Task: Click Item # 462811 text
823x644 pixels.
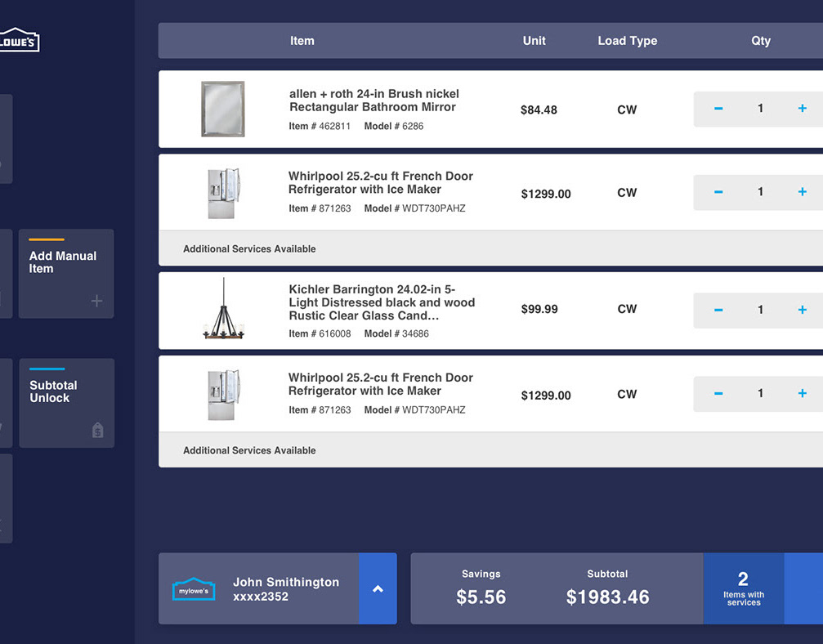Action: [319, 126]
